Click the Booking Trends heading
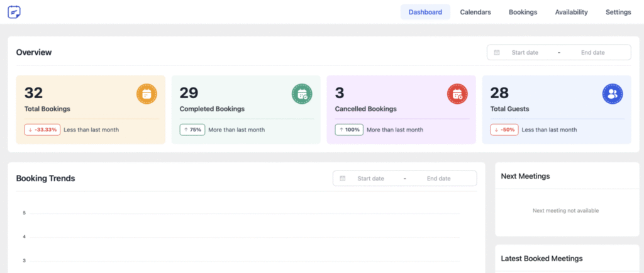644x273 pixels. point(45,179)
